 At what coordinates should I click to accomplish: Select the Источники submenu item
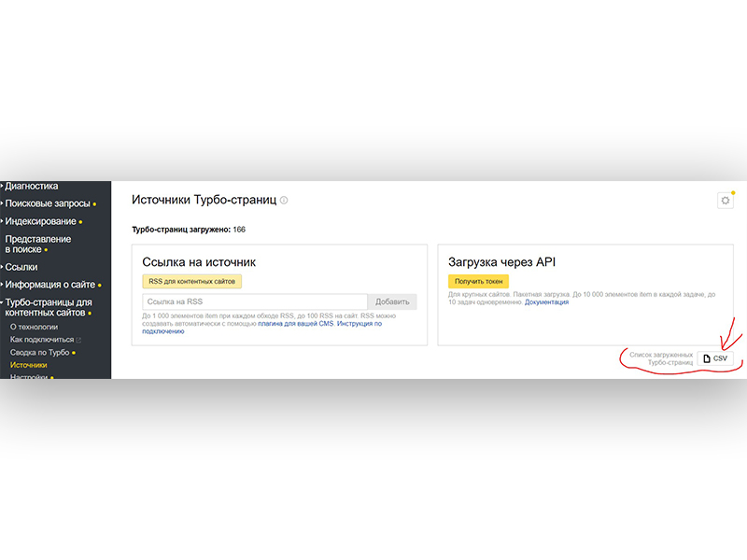tap(29, 365)
